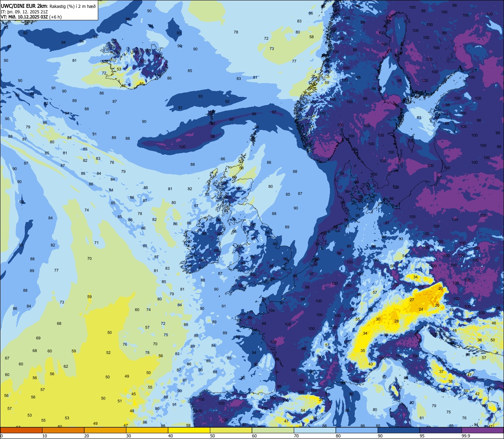Screen dimensions: 504x439
Task: Click the 70–80 pale blue legend segment
Action: (315, 430)
